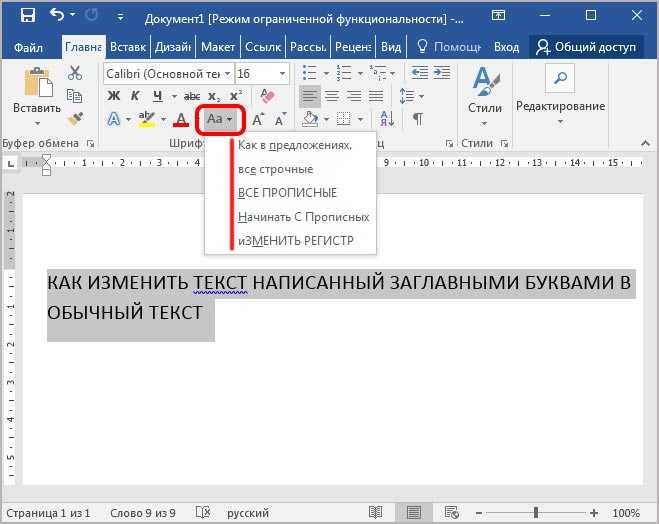
Task: Expand the Вставить paste options arrow
Action: (37, 124)
